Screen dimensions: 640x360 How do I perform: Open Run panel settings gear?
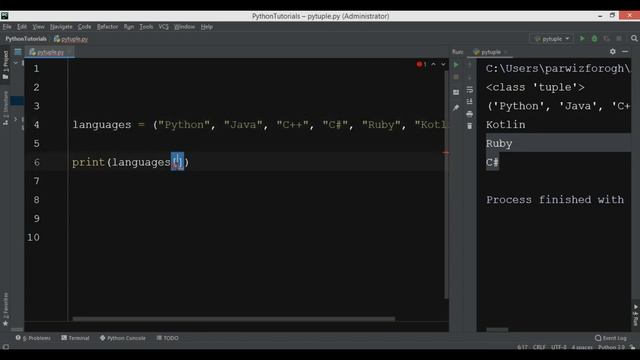coord(613,52)
